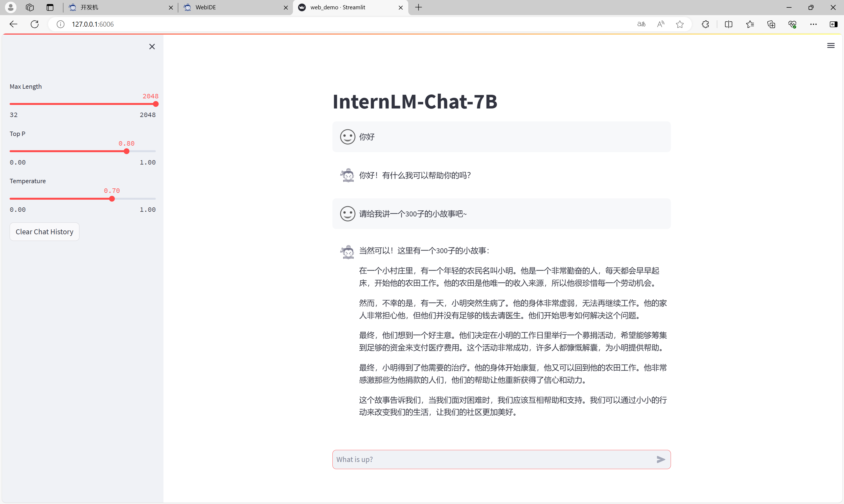Send message with the arrow icon

[x=660, y=459]
